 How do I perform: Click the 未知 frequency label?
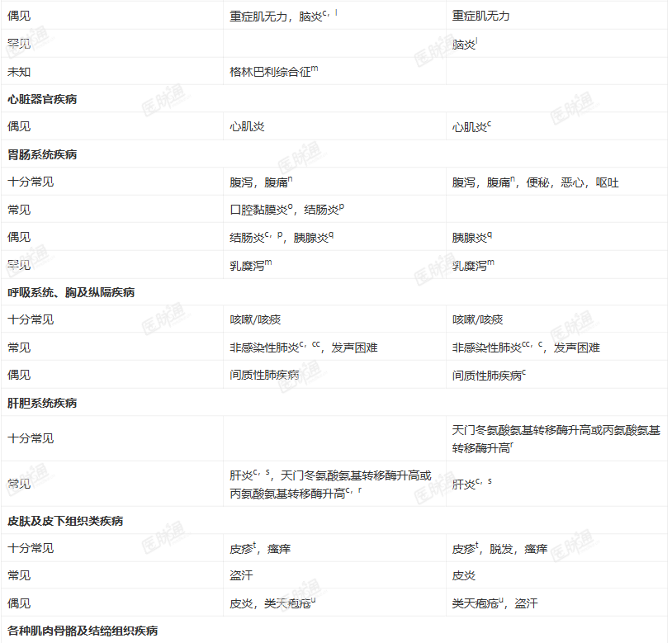(x=19, y=72)
